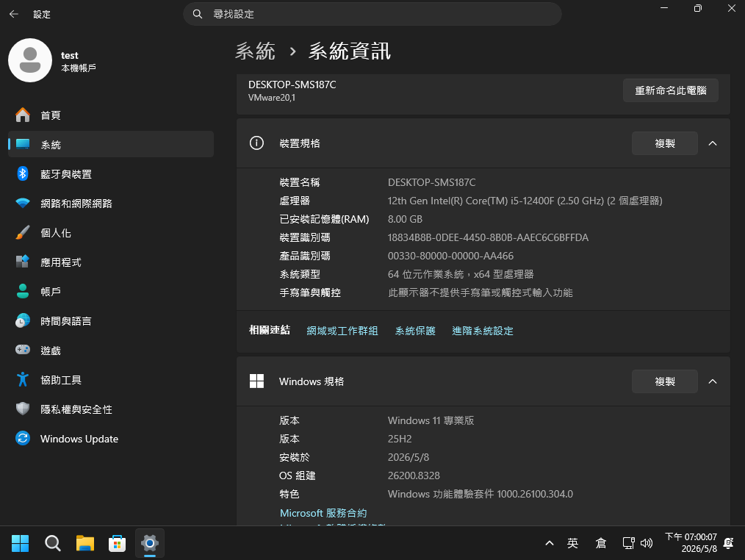Viewport: 745px width, 560px height.
Task: Click the 首頁 home icon
Action: click(x=22, y=115)
